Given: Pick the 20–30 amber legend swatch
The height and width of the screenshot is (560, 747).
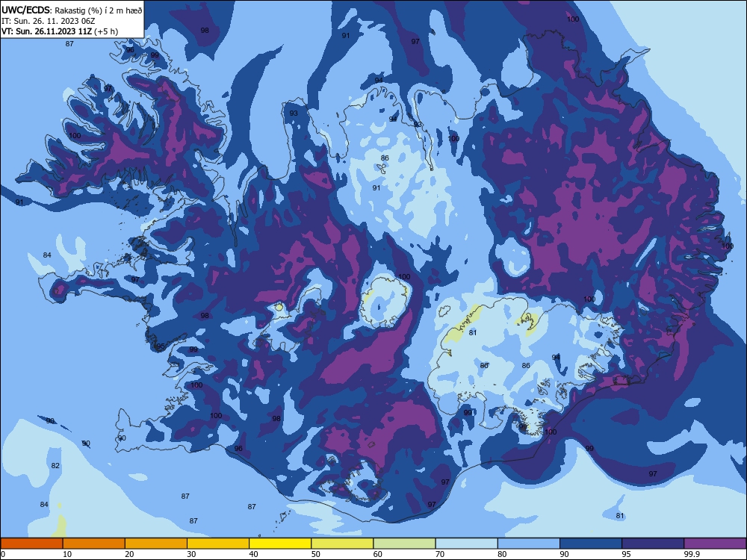Looking at the screenshot, I should 156,544.
